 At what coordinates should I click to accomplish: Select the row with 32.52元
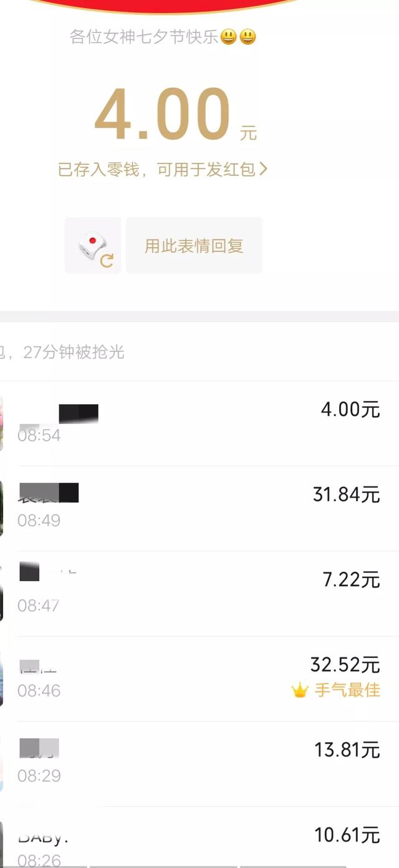pyautogui.click(x=199, y=679)
